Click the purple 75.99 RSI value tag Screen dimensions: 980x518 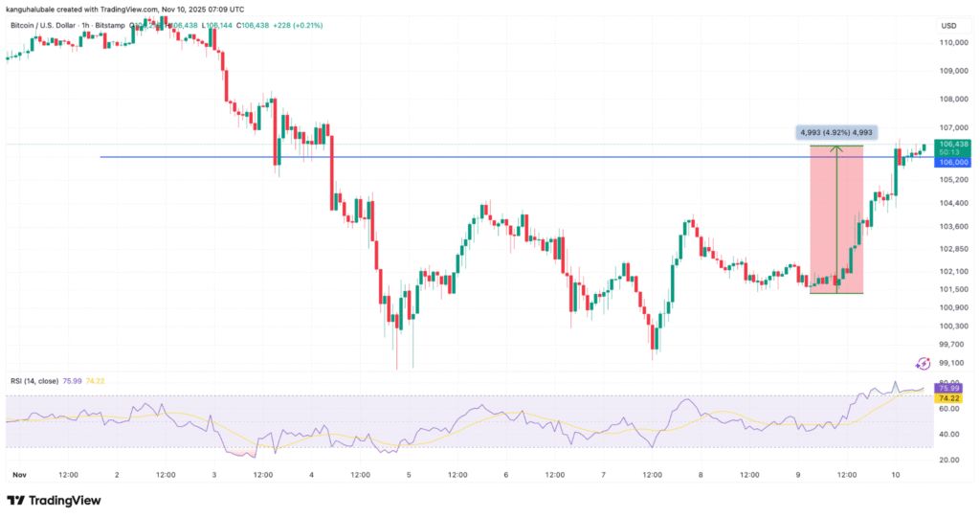click(x=947, y=388)
